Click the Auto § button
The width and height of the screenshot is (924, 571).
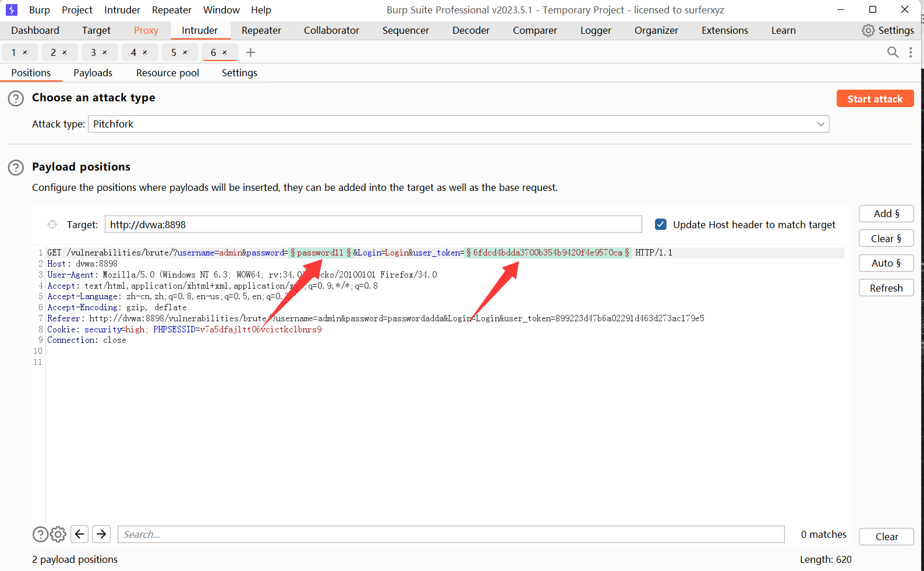[886, 263]
